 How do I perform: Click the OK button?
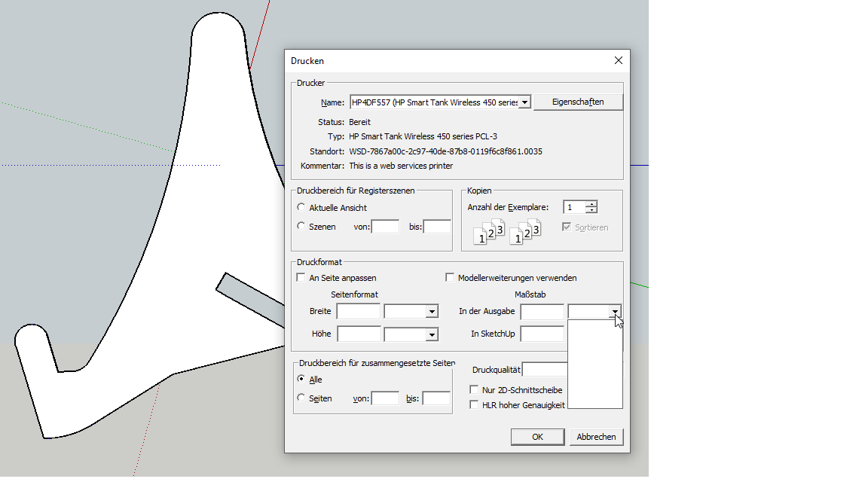coord(537,437)
